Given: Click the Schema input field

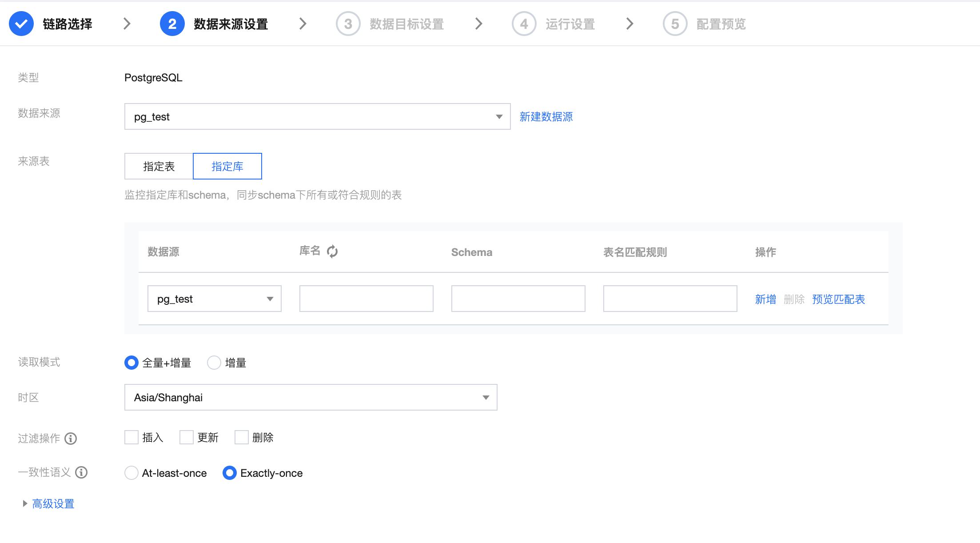Looking at the screenshot, I should 518,299.
